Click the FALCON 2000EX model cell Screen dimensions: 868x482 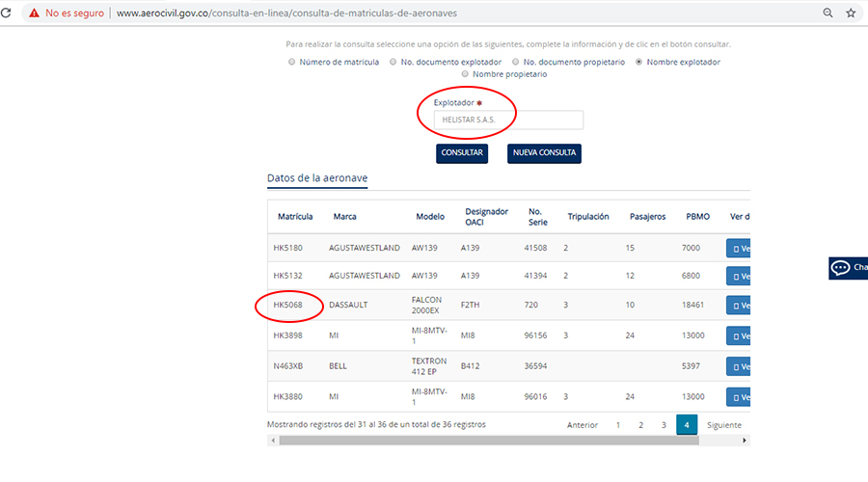[x=426, y=305]
